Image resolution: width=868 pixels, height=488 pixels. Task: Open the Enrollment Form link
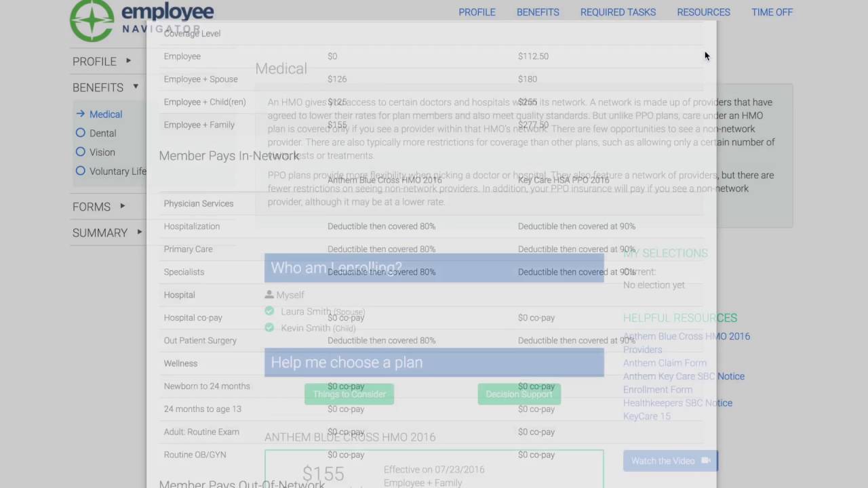click(x=658, y=390)
